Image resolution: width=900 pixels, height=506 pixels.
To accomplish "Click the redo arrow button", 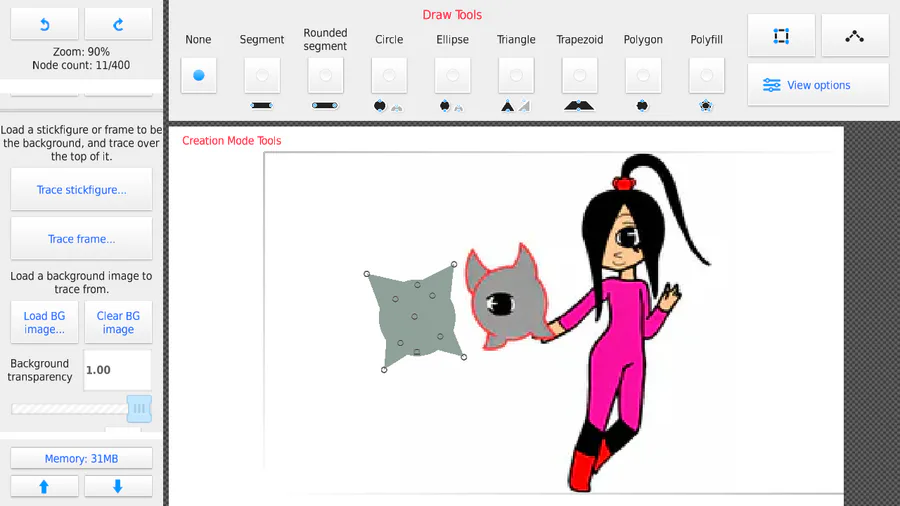I will (x=118, y=24).
